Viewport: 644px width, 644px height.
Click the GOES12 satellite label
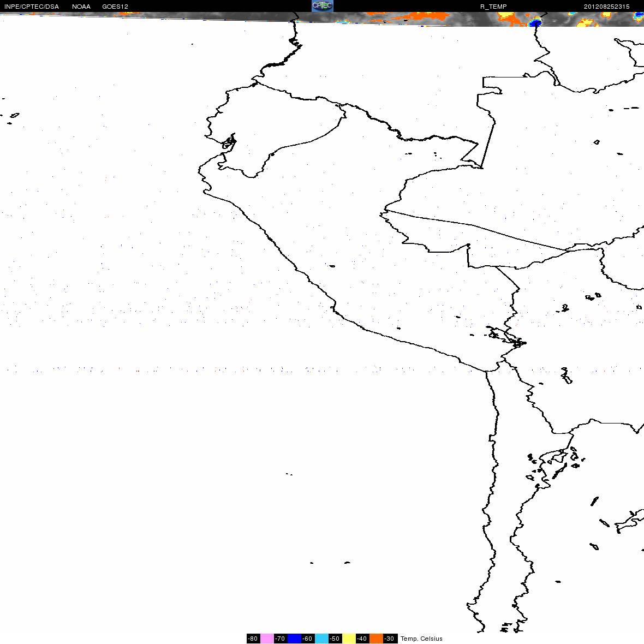(115, 7)
